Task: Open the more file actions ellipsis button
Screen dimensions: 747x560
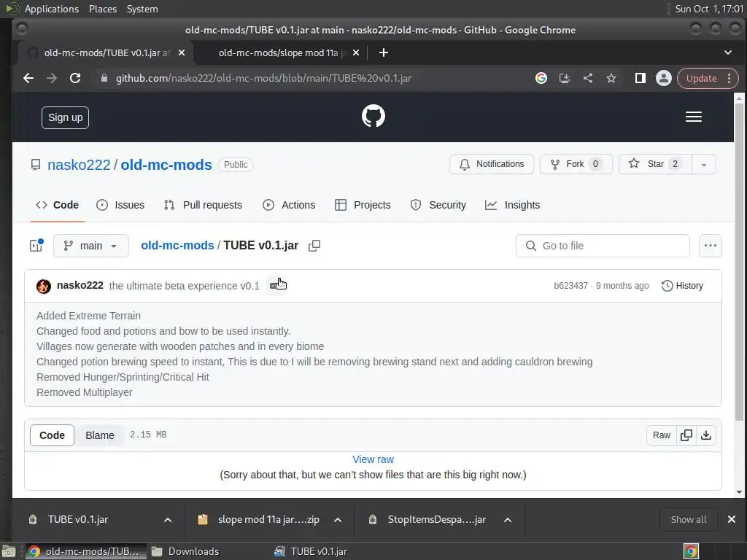Action: point(711,246)
